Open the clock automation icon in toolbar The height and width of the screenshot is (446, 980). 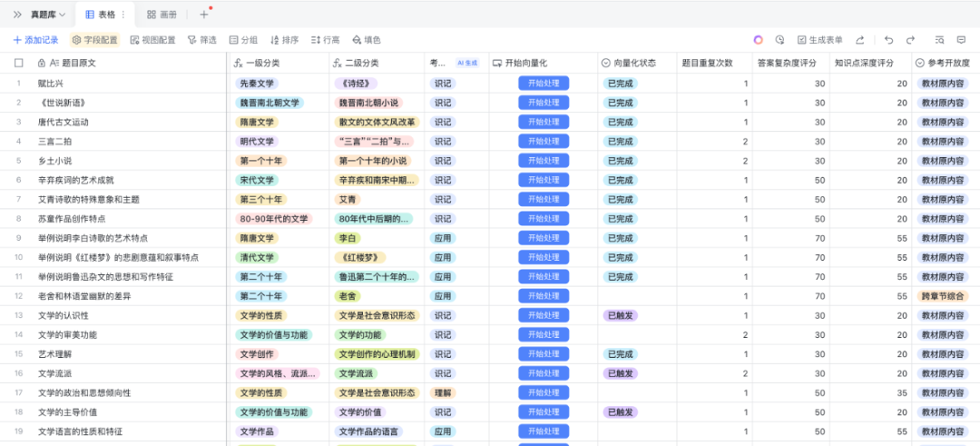(780, 40)
